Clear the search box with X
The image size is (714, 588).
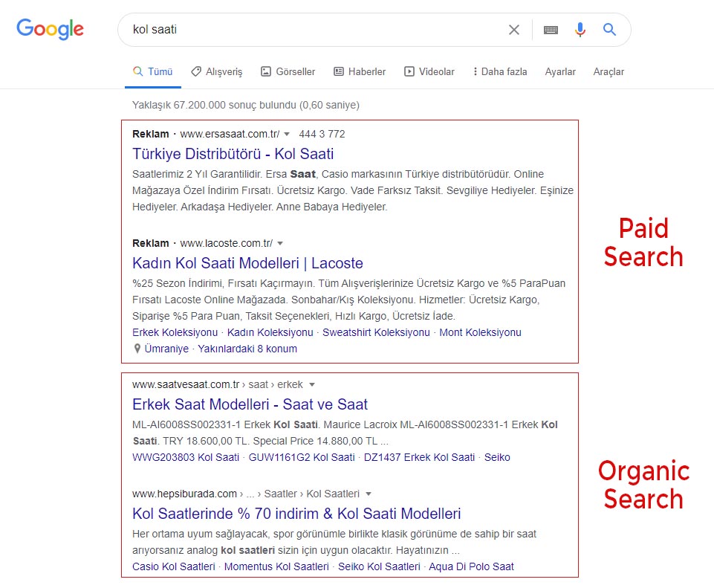click(514, 30)
